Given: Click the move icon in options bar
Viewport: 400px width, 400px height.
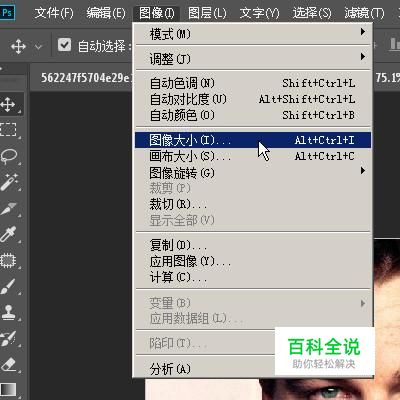Looking at the screenshot, I should pos(18,46).
